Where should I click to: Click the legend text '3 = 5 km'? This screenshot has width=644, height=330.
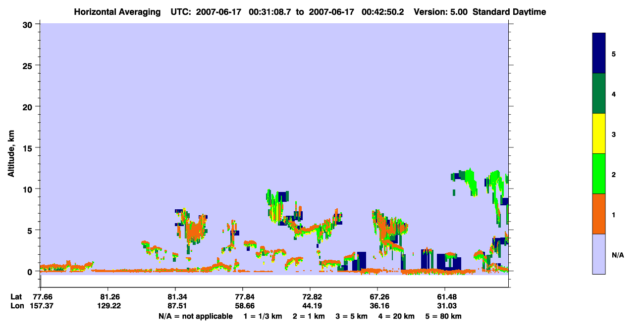[352, 316]
